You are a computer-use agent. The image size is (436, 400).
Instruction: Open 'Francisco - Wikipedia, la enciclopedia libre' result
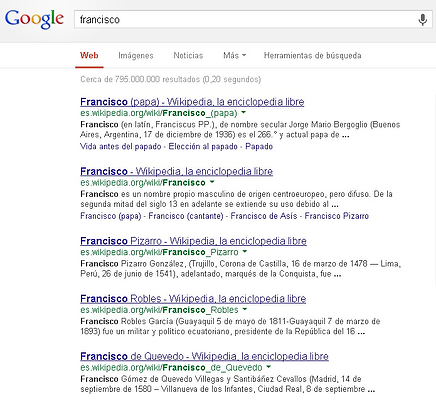[177, 171]
